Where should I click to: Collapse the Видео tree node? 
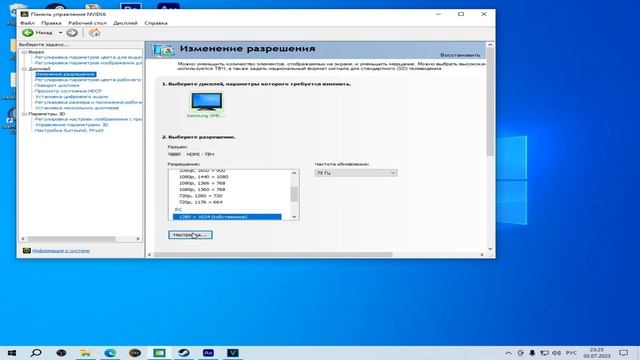coord(24,52)
